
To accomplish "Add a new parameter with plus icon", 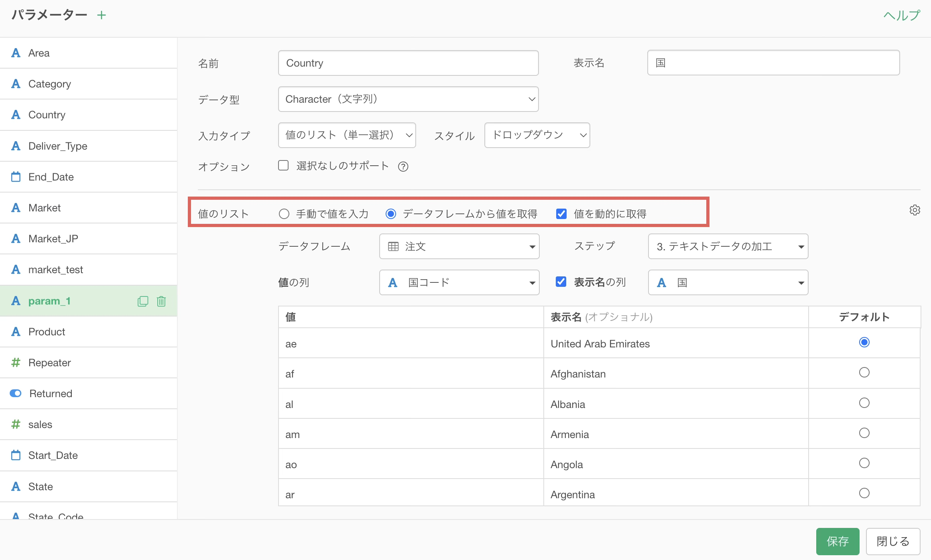I will click(x=102, y=15).
